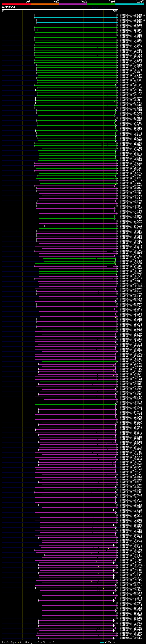Select UniRef100_Q9FFN0 label
The height and width of the screenshot is (644, 146).
(131, 218)
